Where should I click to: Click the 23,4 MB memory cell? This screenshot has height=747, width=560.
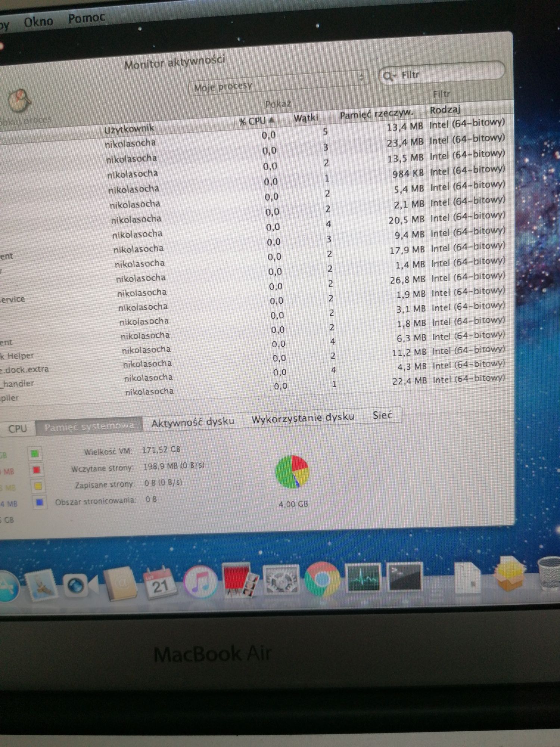405,142
